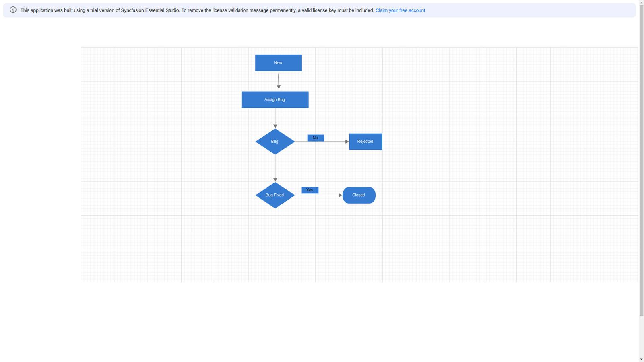Select connector line from Bug Fixed to Closed
The image size is (644, 362).
pyautogui.click(x=326, y=195)
